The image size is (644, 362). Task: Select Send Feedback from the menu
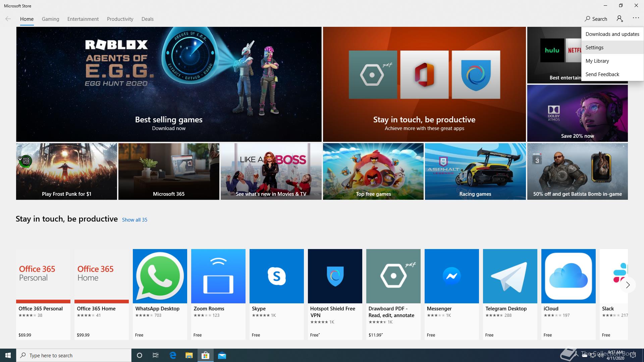612,74
